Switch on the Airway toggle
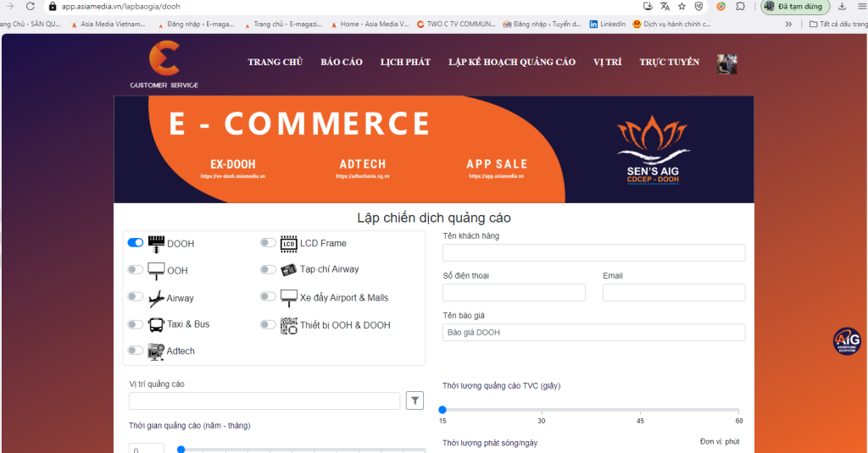Viewport: 868px width, 453px height. [x=136, y=297]
